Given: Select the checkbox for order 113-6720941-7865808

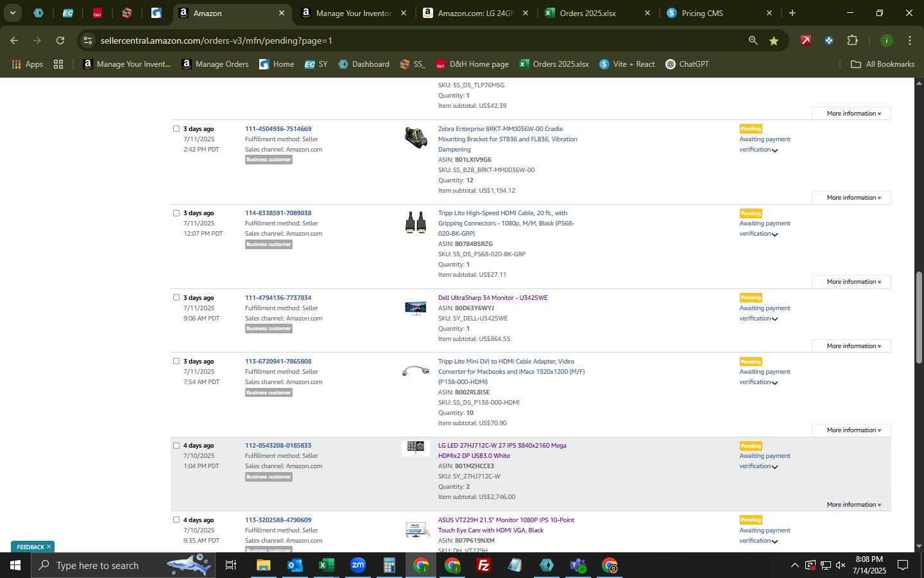Looking at the screenshot, I should (x=176, y=361).
